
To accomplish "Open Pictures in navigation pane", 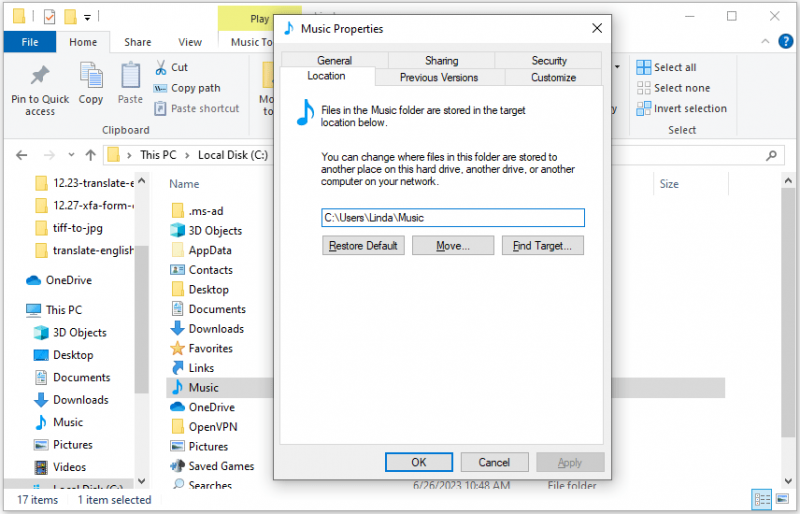I will coord(63,445).
